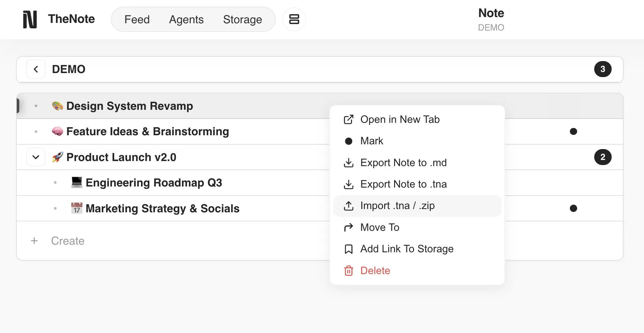This screenshot has height=333, width=644.
Task: Click the Export Note to .tna download icon
Action: [x=349, y=184]
